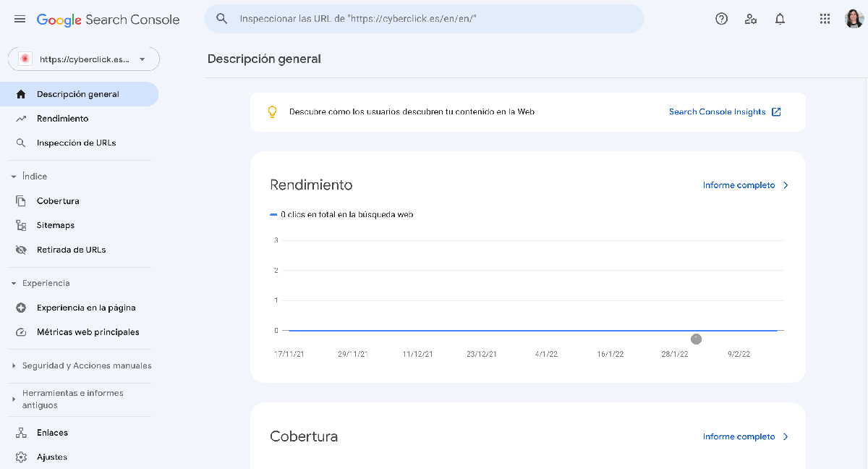Open the notifications bell
This screenshot has height=469, width=868.
pos(780,20)
